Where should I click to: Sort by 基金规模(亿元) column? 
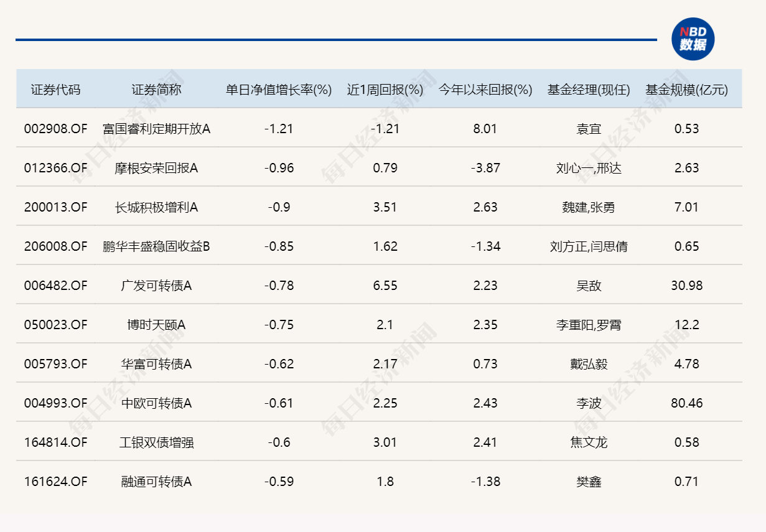(x=688, y=90)
